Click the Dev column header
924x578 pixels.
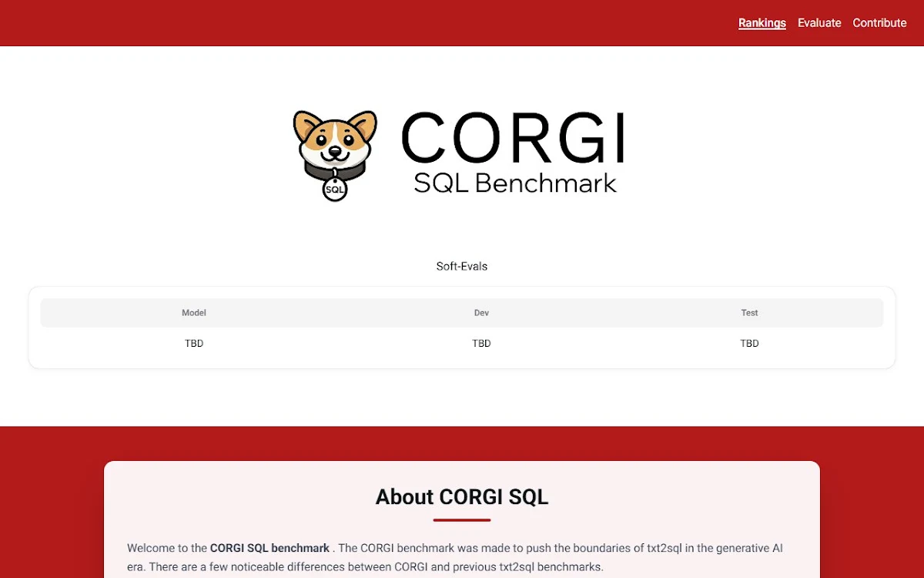click(x=481, y=313)
